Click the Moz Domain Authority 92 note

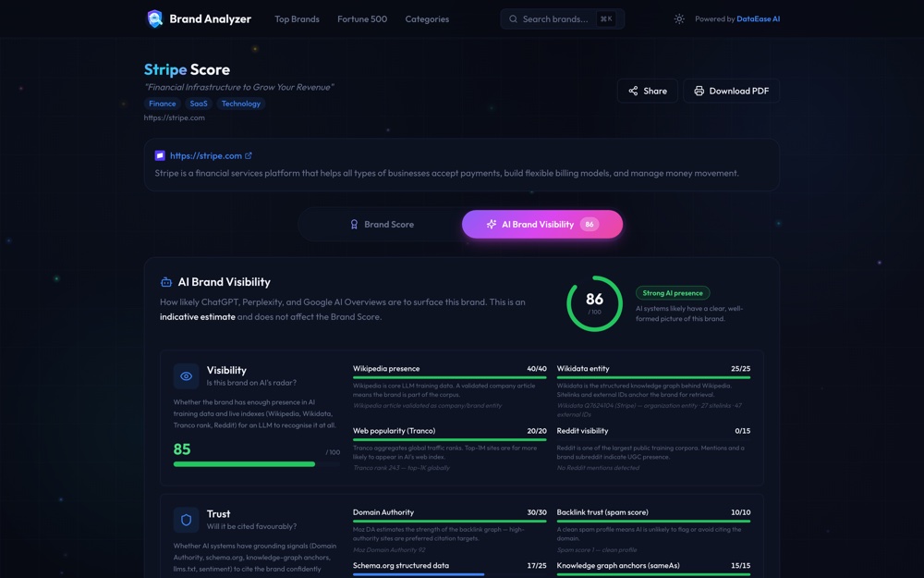(389, 550)
